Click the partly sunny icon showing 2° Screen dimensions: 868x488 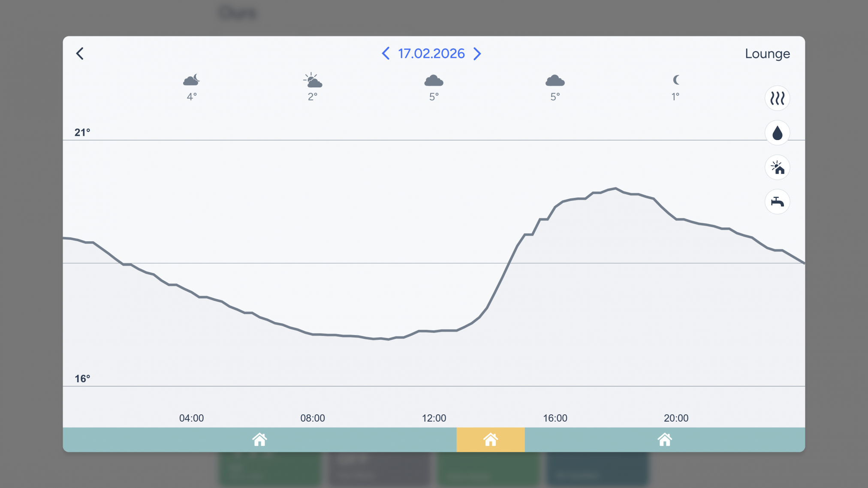[x=312, y=81]
